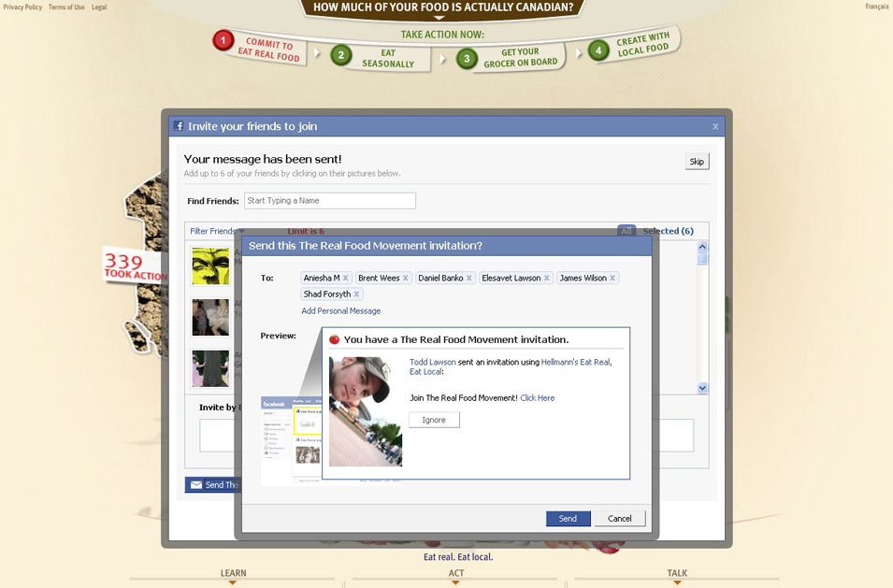This screenshot has width=893, height=588.
Task: Open Create With Local Food step
Action: click(643, 44)
